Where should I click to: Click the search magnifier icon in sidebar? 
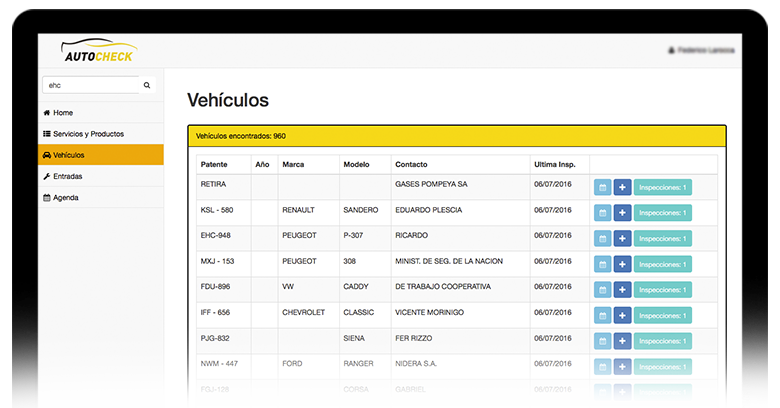(147, 85)
